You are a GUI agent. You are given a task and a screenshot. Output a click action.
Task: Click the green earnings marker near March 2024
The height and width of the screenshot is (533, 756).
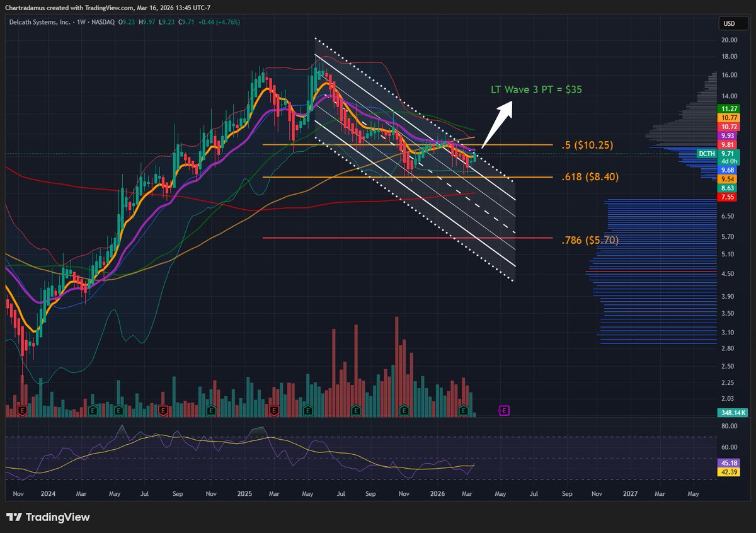pyautogui.click(x=91, y=411)
